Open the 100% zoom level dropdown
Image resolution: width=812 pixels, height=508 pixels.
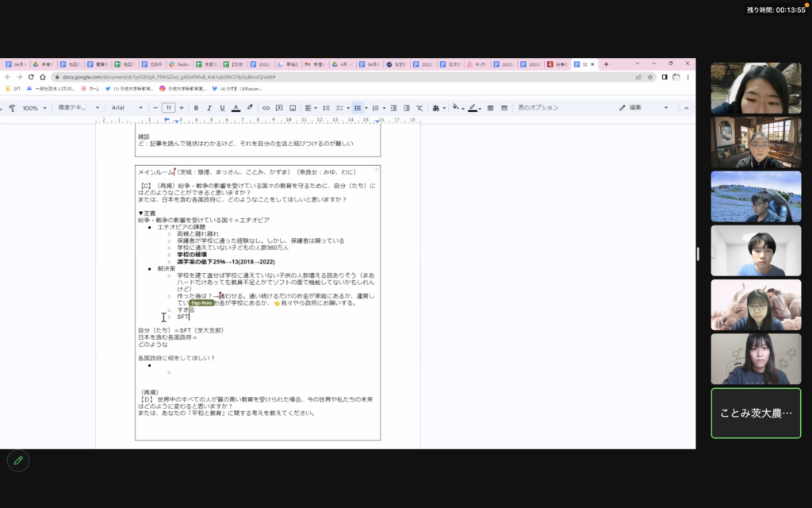34,108
